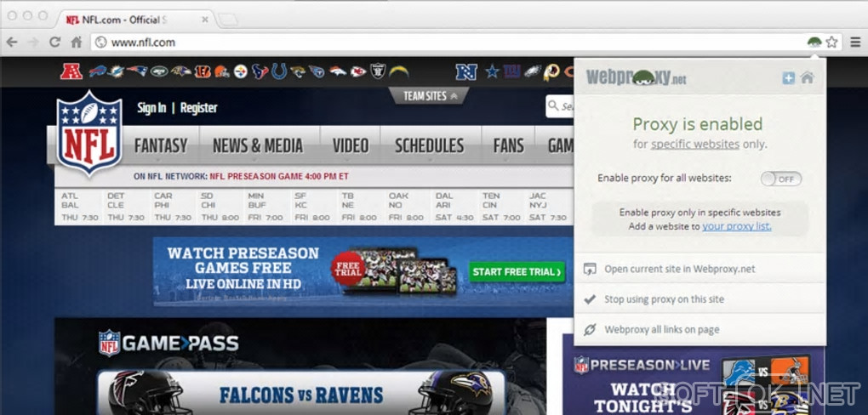
Task: Open the Pittsburgh Steelers team icon
Action: click(240, 71)
